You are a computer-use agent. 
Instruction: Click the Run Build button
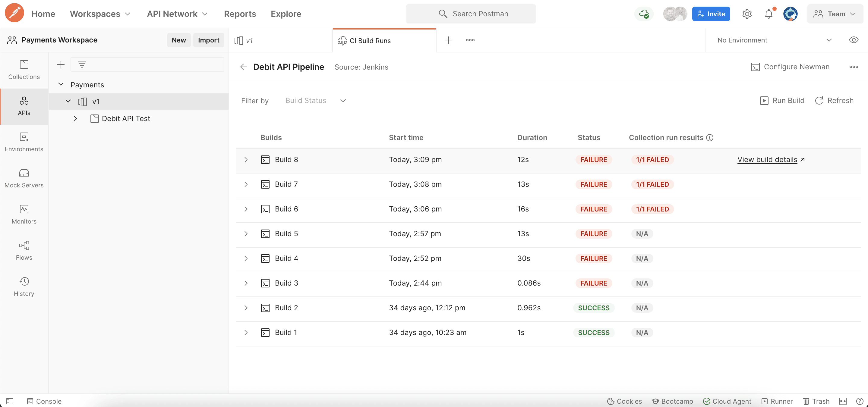782,101
